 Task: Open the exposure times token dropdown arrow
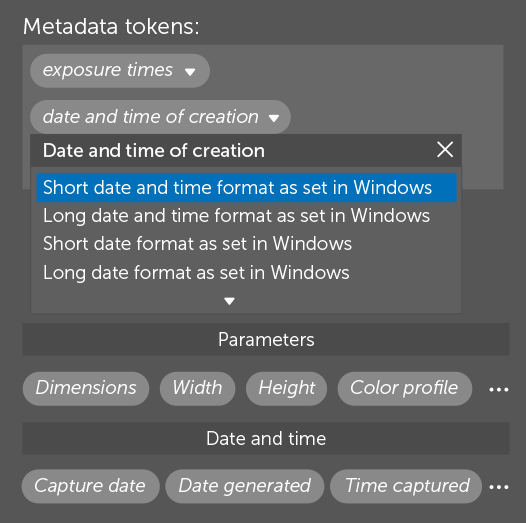190,71
